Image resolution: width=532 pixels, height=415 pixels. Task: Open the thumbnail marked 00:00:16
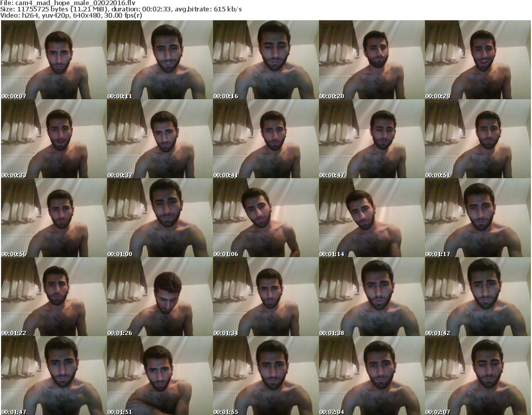[x=265, y=60]
